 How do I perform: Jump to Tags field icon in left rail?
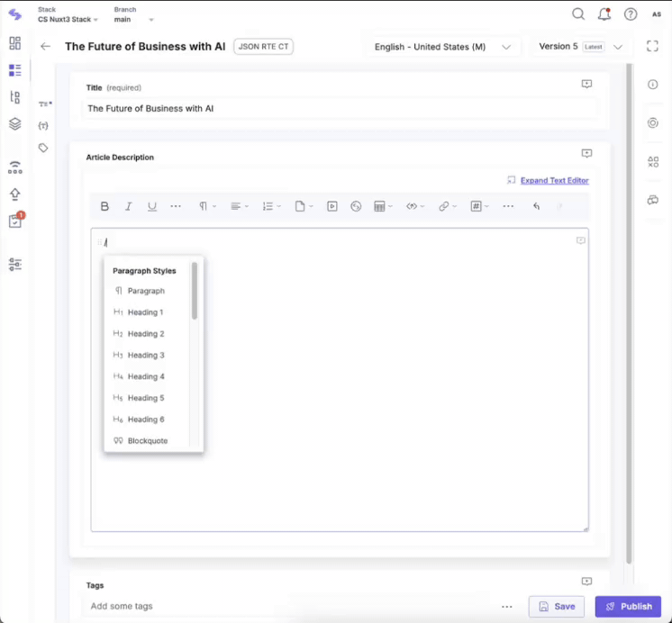[43, 149]
